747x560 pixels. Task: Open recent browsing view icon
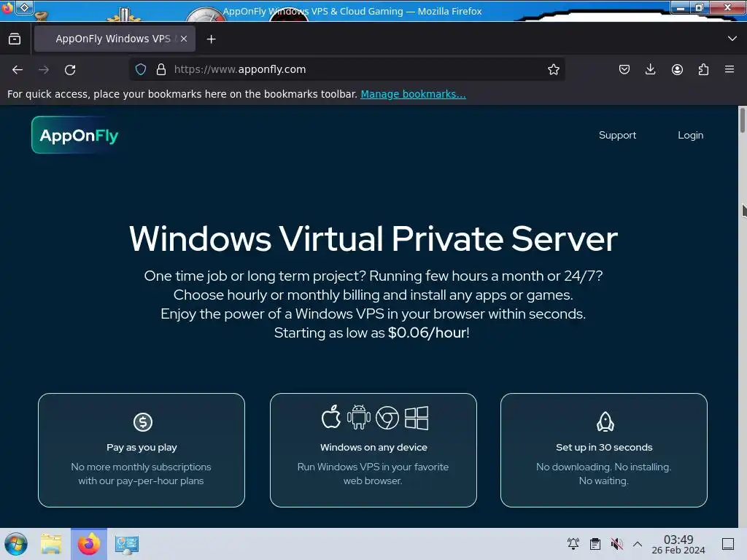pos(15,39)
